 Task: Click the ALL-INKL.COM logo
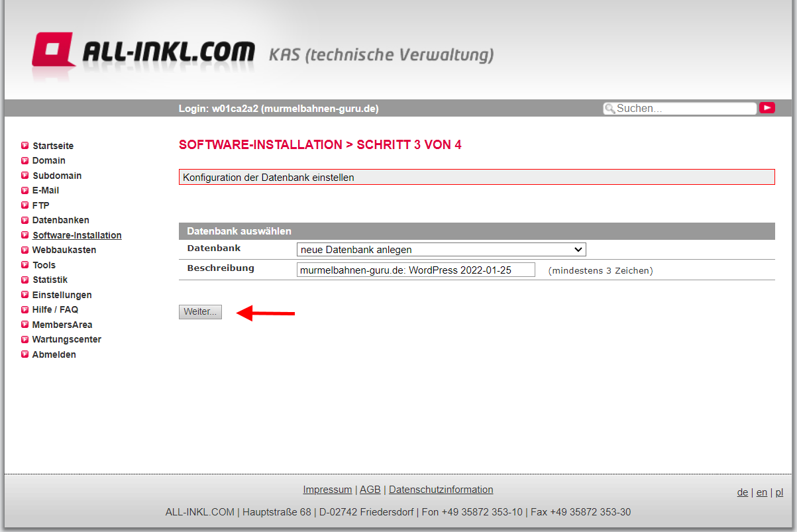pos(144,51)
